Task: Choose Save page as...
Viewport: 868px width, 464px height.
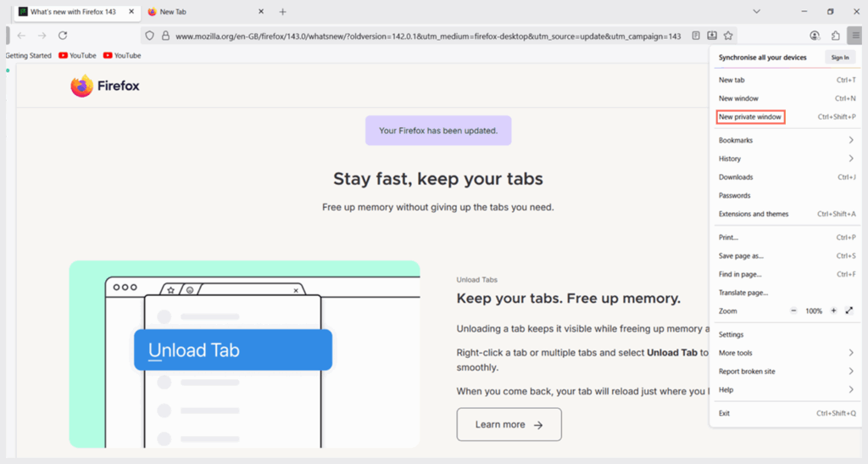Action: (x=787, y=256)
